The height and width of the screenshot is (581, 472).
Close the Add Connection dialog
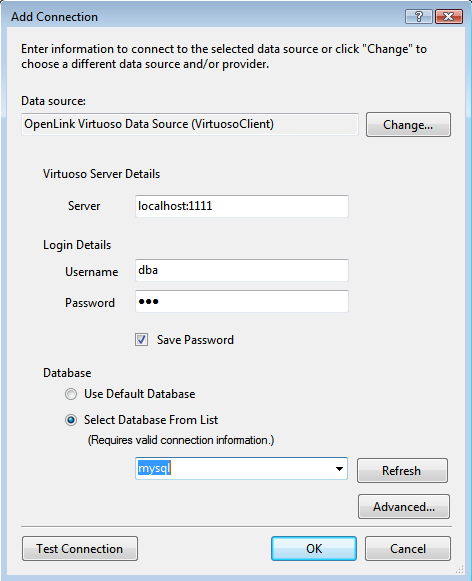[449, 17]
